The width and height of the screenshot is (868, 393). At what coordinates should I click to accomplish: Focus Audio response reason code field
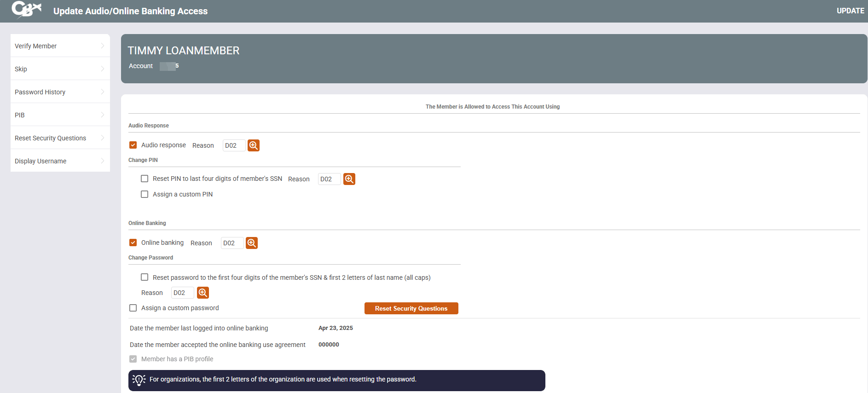click(x=234, y=145)
